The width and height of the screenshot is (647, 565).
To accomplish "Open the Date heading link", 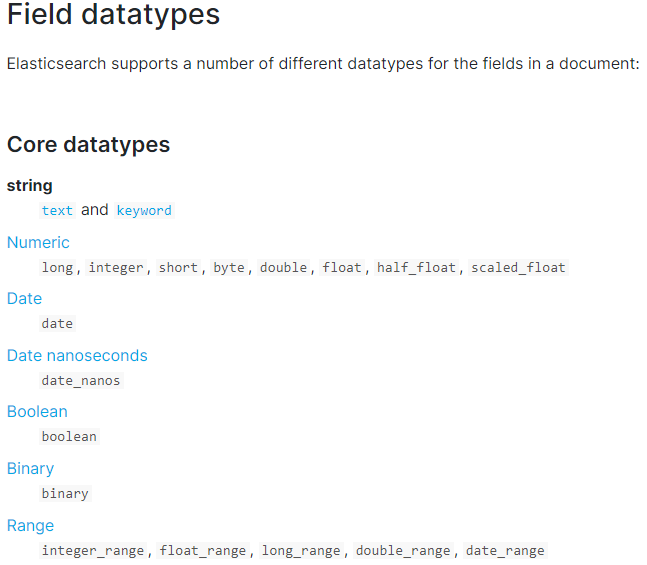I will click(x=24, y=298).
